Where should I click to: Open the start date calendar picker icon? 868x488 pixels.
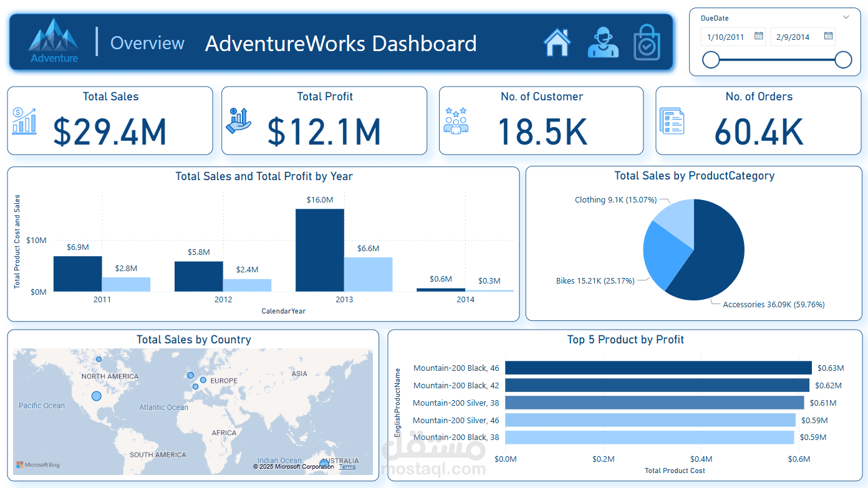759,36
